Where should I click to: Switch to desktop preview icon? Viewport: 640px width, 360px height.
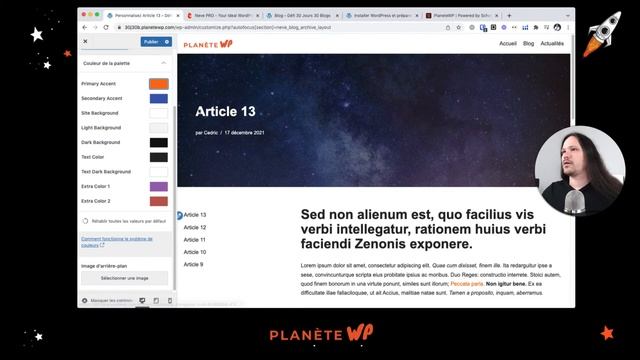142,300
